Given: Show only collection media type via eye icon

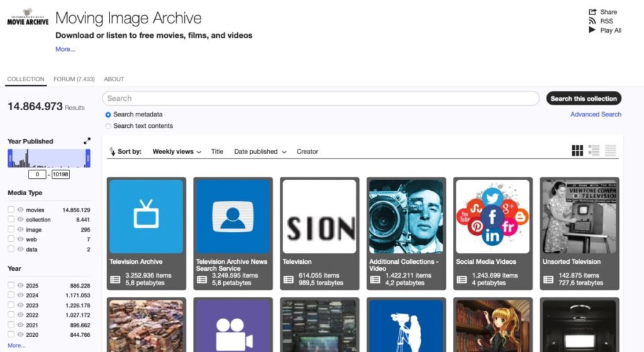Looking at the screenshot, I should pos(20,220).
